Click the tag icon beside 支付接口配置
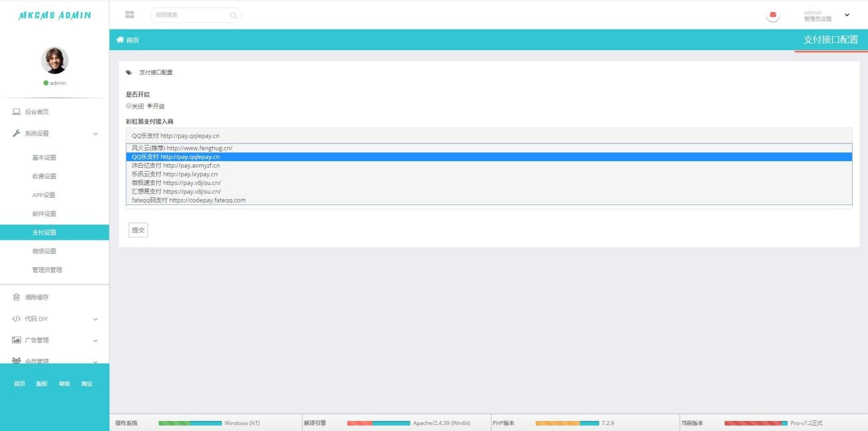This screenshot has width=868, height=431. (129, 72)
